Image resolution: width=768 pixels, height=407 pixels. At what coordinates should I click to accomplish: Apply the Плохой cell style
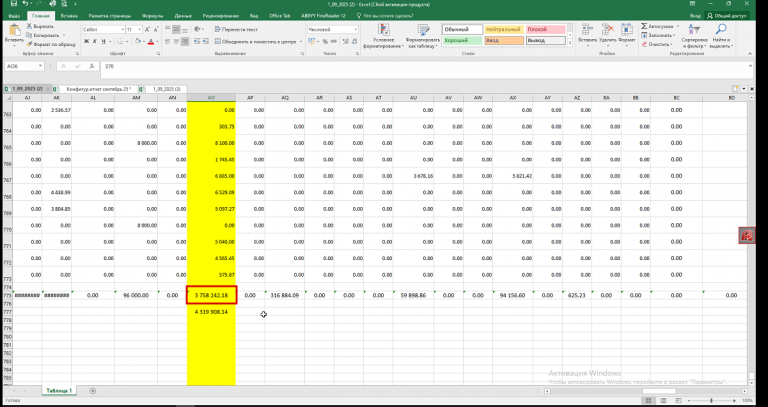[546, 29]
